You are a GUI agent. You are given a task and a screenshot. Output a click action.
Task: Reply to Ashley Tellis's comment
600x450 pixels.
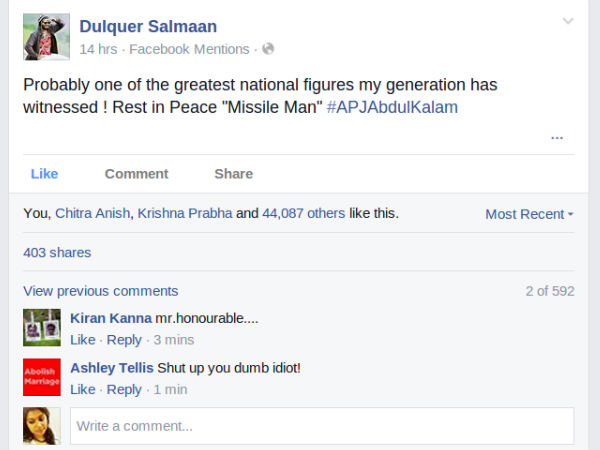click(124, 389)
